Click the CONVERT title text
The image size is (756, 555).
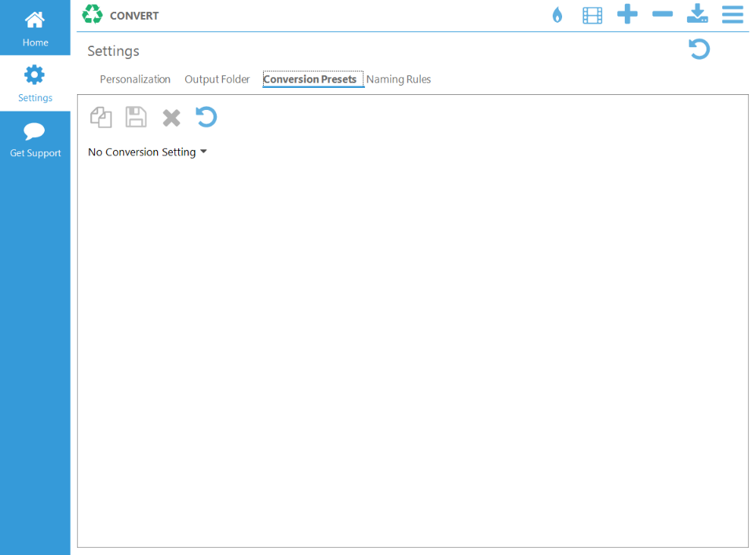coord(134,16)
